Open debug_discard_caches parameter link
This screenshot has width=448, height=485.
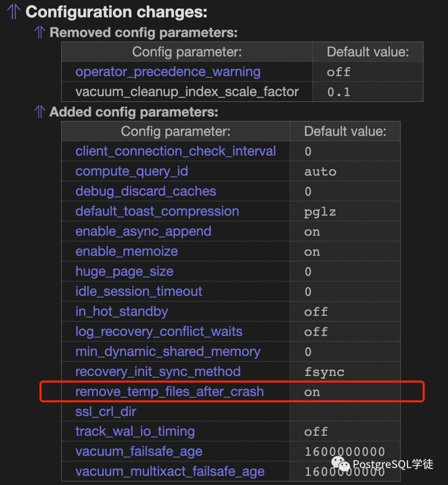click(146, 192)
